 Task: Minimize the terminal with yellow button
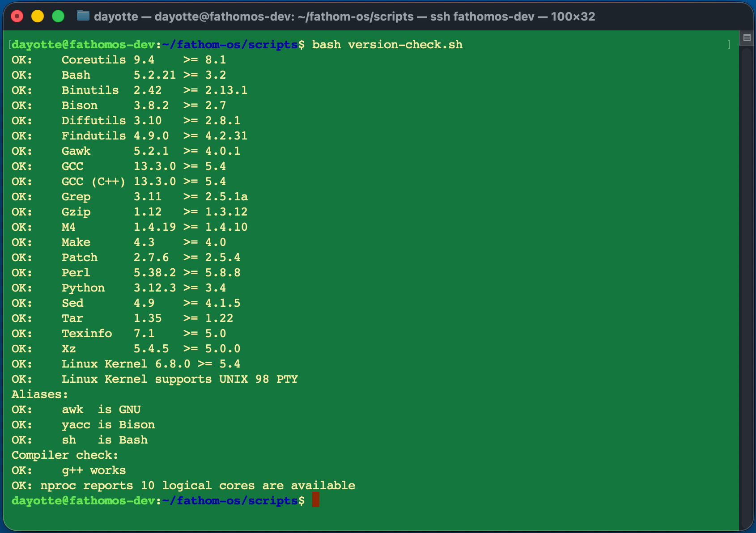pos(38,17)
